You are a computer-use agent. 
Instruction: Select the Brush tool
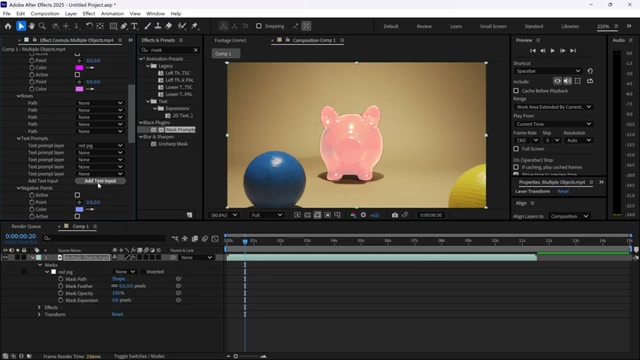[x=147, y=26]
